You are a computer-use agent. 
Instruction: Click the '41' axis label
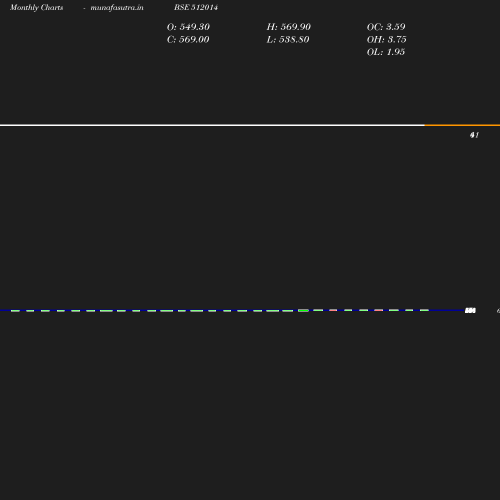coord(474,135)
